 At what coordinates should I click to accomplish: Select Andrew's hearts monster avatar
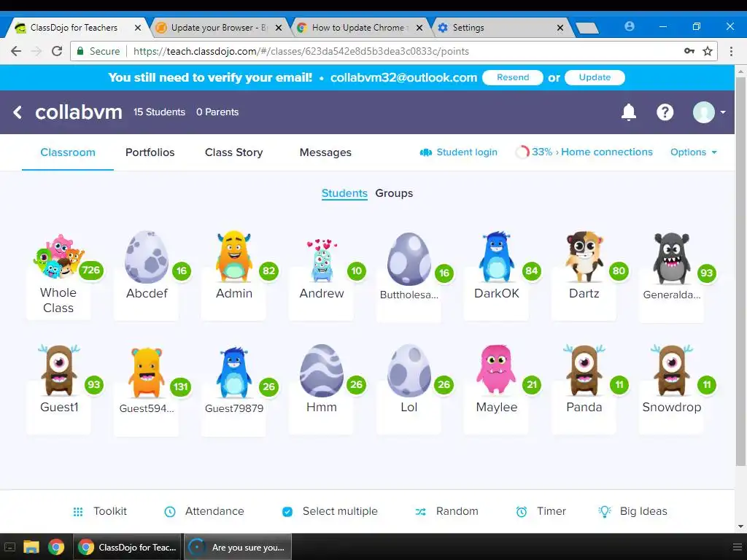pyautogui.click(x=322, y=260)
